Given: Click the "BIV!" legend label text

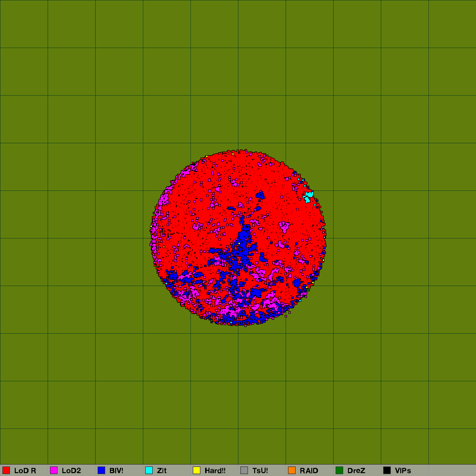Looking at the screenshot, I should (x=116, y=471).
